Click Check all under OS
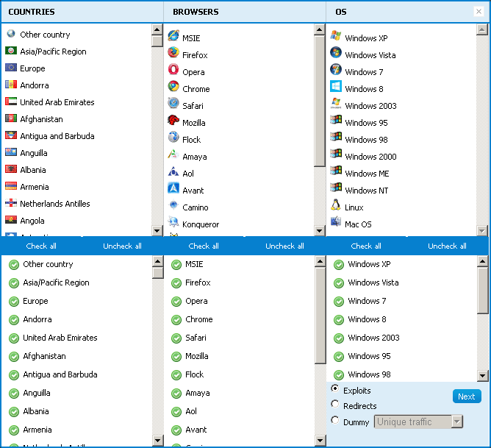The width and height of the screenshot is (491, 448). pos(366,246)
